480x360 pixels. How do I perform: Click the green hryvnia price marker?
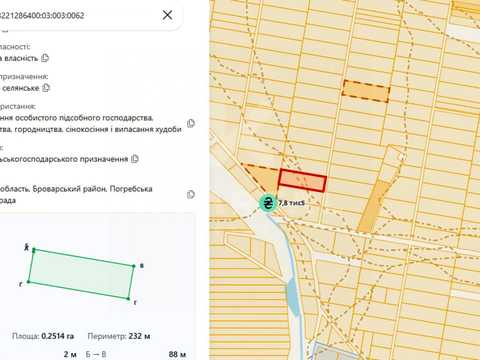(x=268, y=203)
